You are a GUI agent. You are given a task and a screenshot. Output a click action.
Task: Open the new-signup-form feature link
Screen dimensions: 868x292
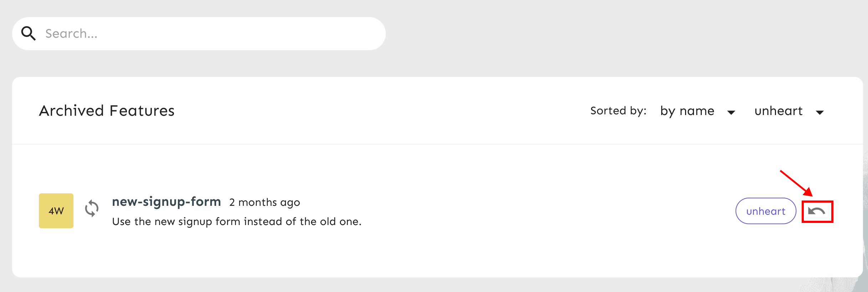[x=167, y=202]
